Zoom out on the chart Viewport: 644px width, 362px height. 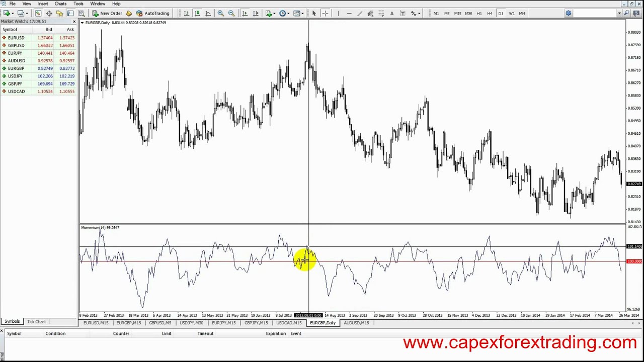(x=231, y=13)
